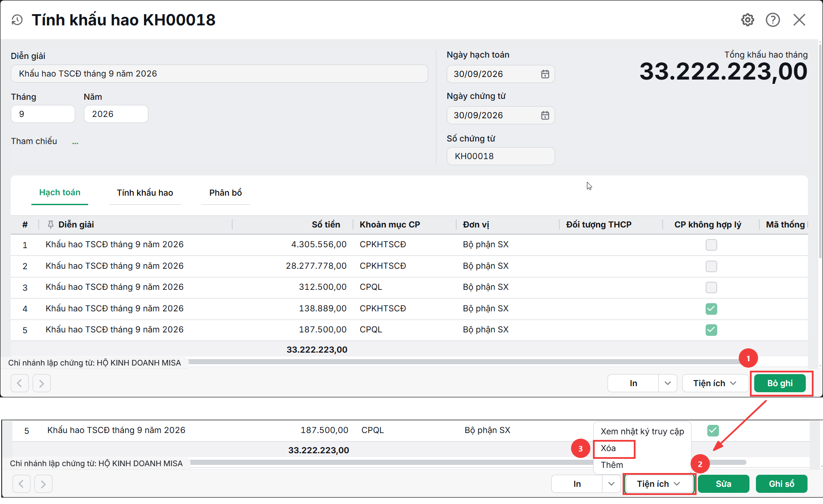
Task: Click the Ngày hạch toán date field
Action: (501, 74)
